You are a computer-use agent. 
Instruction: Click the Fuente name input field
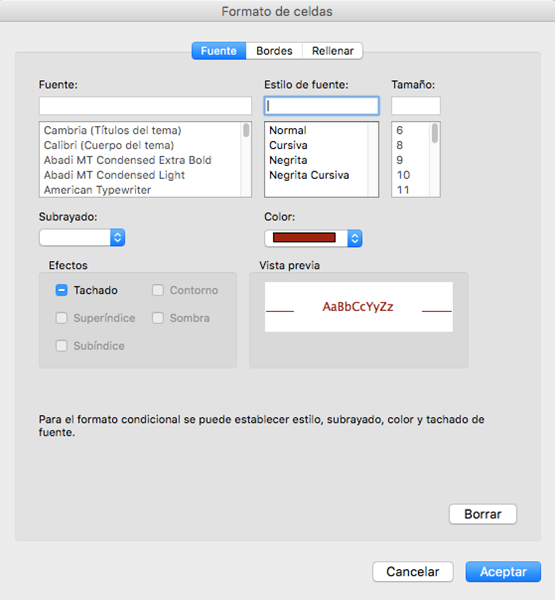coord(145,106)
